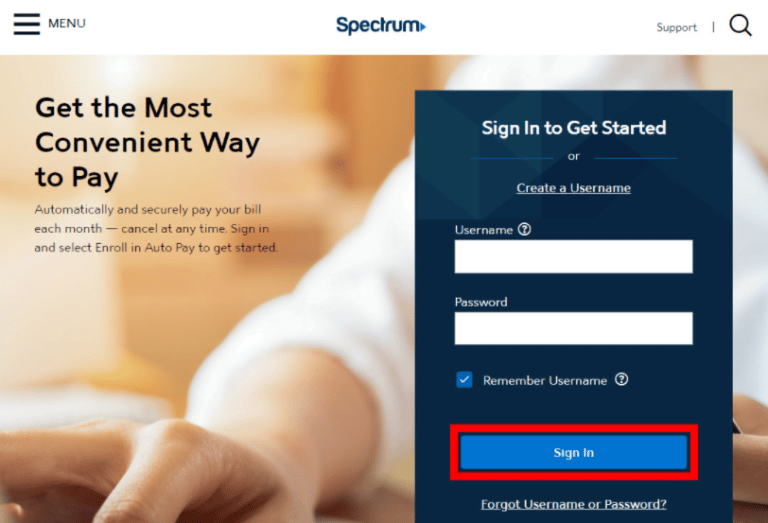Focus the Password input field
The image size is (768, 523).
[574, 328]
